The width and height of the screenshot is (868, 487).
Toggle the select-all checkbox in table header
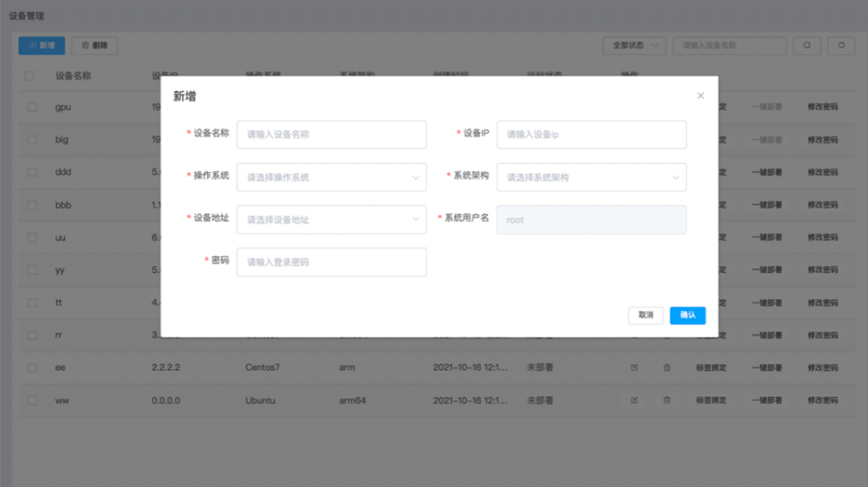coord(30,77)
